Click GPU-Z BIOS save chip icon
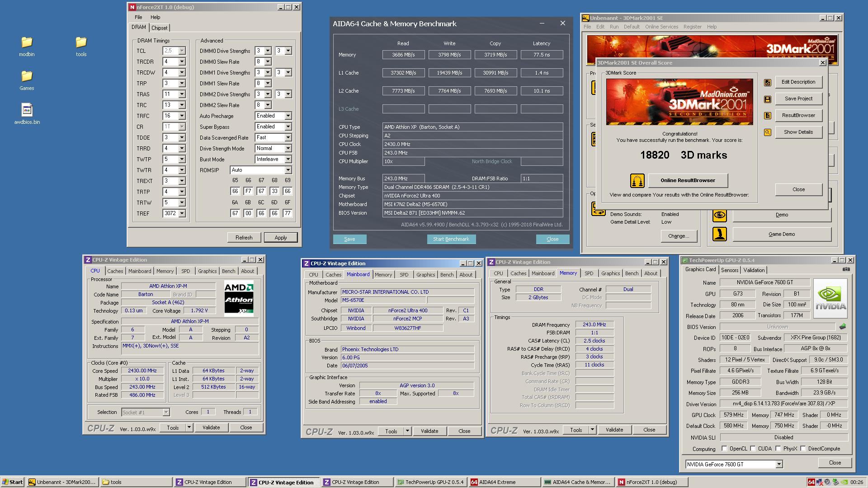Viewport: 868px width, 488px height. point(842,326)
